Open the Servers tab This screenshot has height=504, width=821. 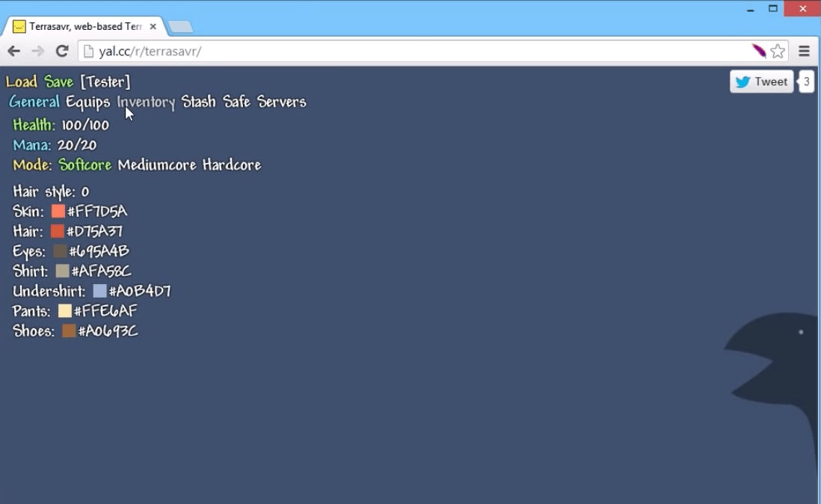click(282, 102)
